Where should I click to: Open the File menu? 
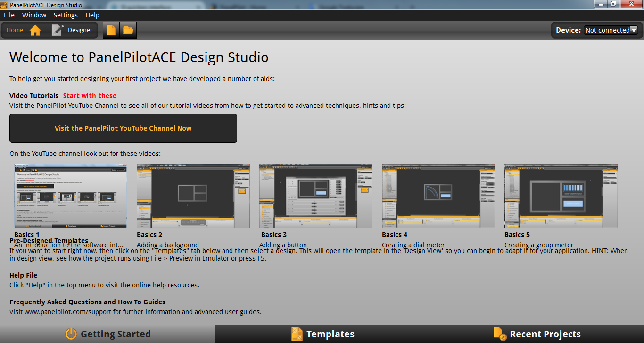click(x=9, y=15)
